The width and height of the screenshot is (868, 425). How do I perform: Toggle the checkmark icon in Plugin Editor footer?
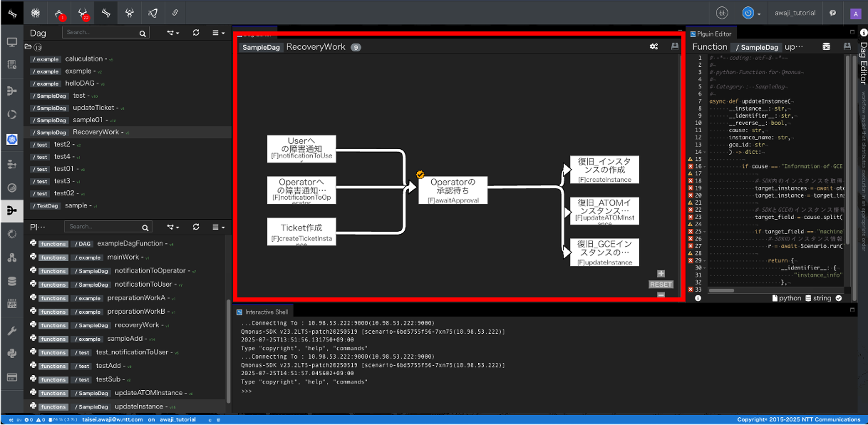[x=839, y=298]
